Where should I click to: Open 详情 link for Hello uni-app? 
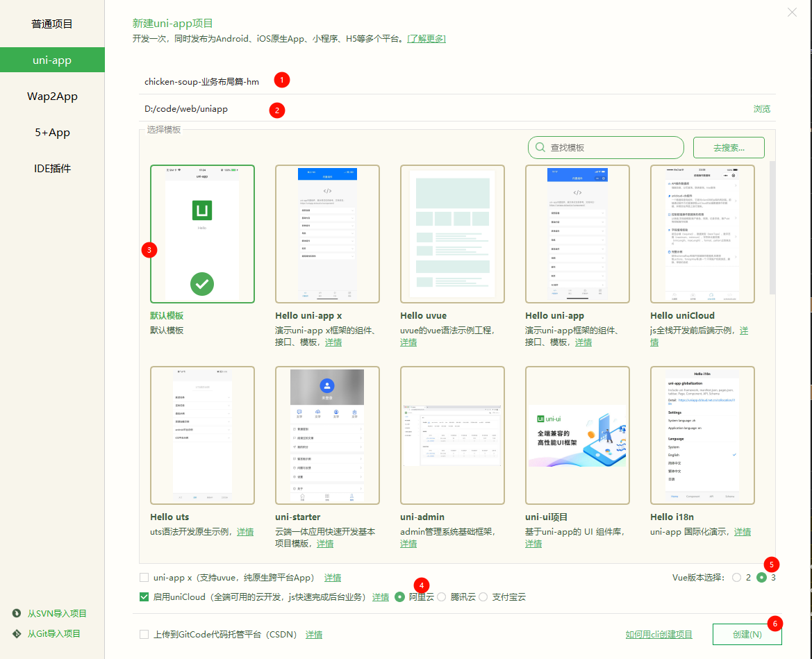coord(583,342)
